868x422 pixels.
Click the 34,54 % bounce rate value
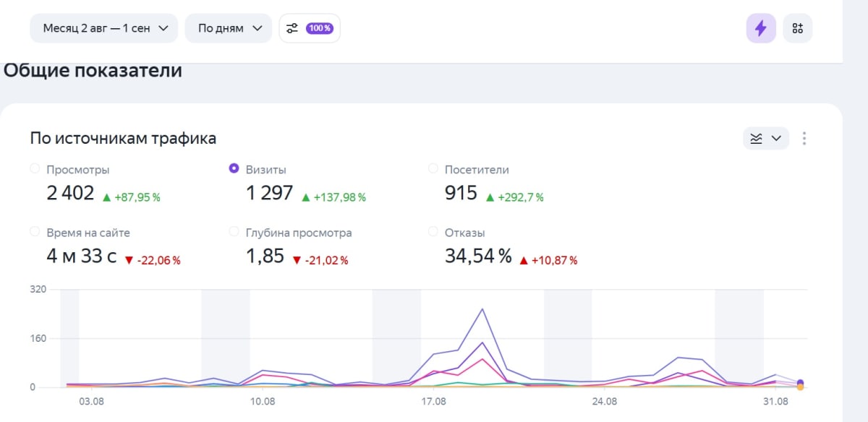point(478,256)
